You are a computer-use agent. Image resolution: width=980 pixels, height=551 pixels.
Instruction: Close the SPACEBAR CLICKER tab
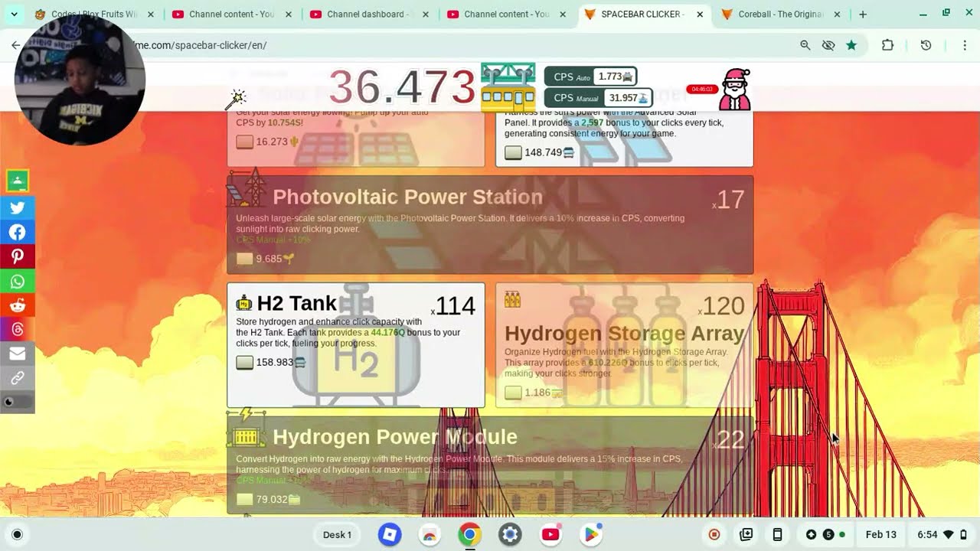click(700, 14)
